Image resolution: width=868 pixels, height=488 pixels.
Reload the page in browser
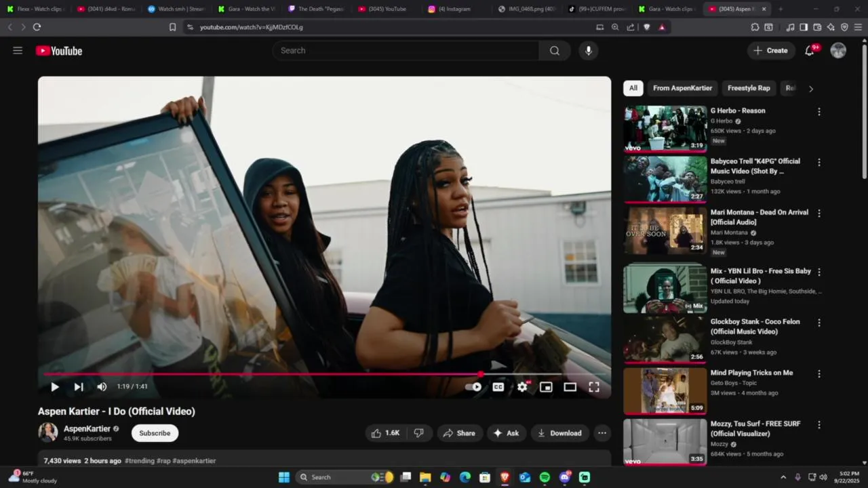[37, 27]
